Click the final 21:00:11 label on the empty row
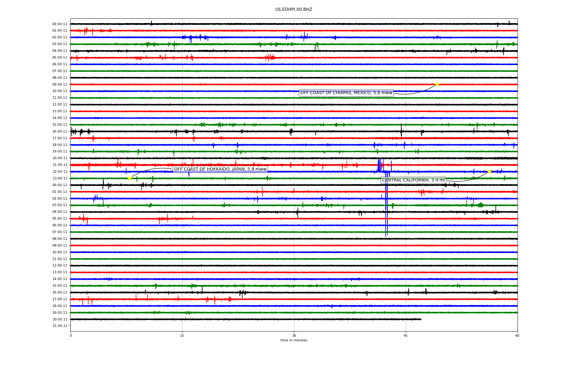Viewport: 588px width, 368px height. (x=60, y=326)
